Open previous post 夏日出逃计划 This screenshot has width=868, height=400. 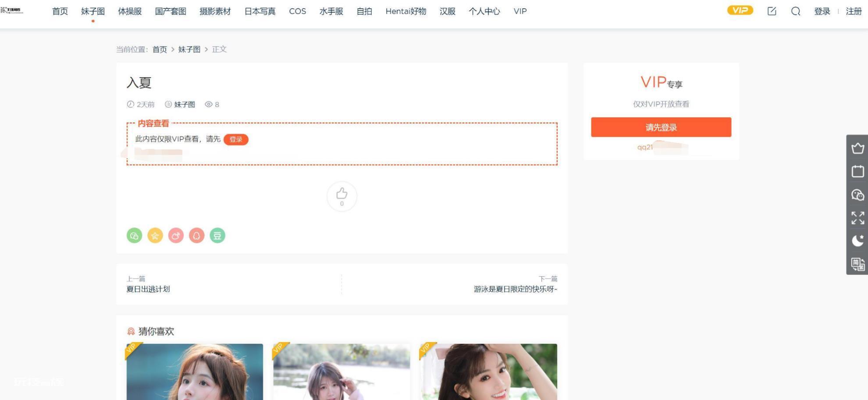coord(148,289)
